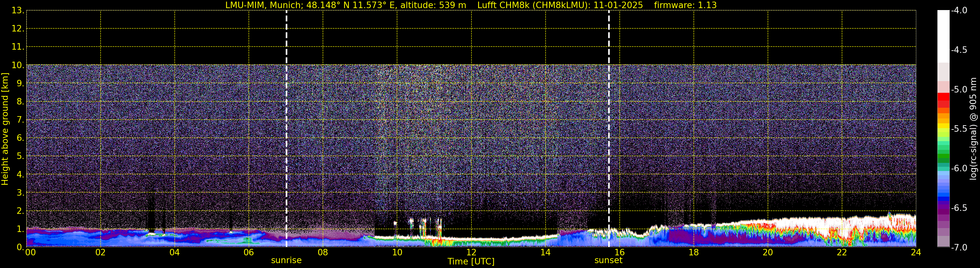
Task: Click the 18 time axis tick label
Action: coord(694,252)
